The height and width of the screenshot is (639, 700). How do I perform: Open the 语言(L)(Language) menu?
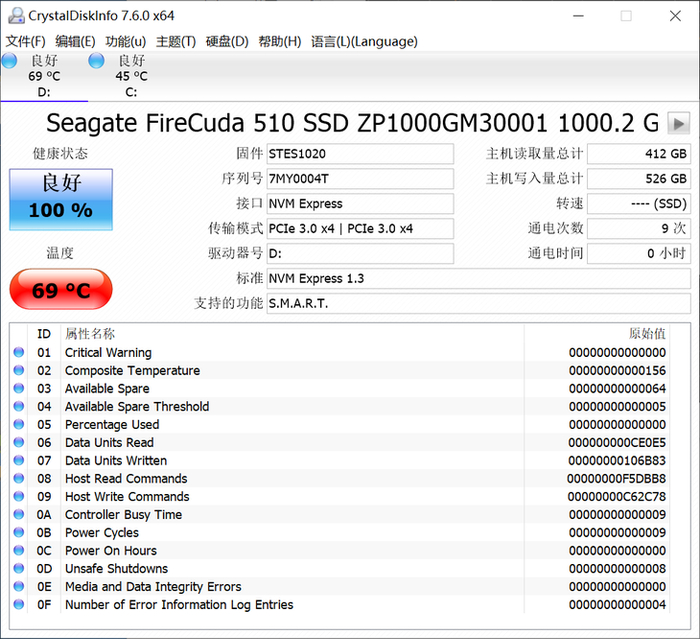pyautogui.click(x=364, y=42)
